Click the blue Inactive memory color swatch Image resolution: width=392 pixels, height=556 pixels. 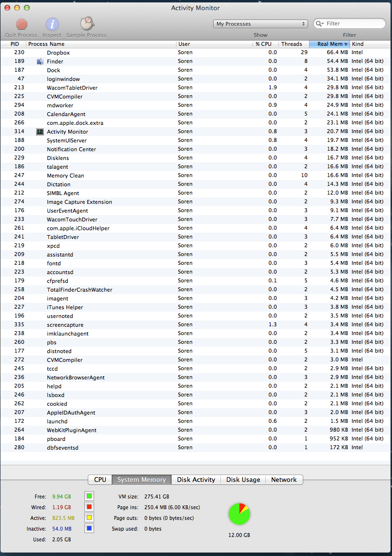coord(89,528)
